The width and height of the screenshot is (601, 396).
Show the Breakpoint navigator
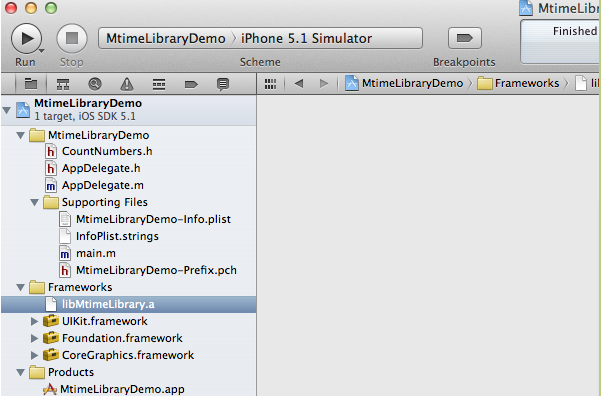191,84
